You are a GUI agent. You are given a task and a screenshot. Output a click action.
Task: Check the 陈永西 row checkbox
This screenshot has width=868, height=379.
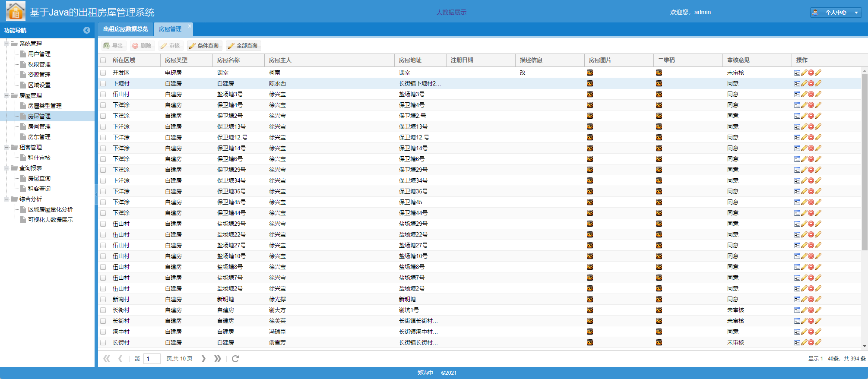(x=103, y=83)
